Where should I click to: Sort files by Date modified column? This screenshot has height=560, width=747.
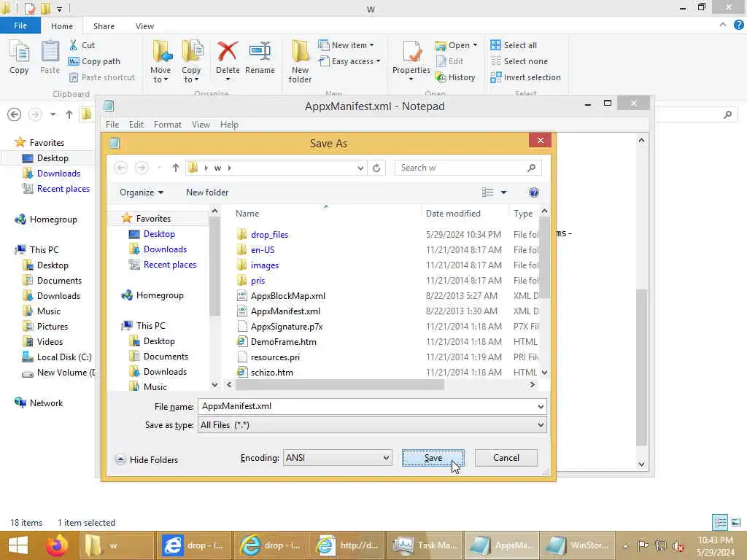[x=453, y=214]
